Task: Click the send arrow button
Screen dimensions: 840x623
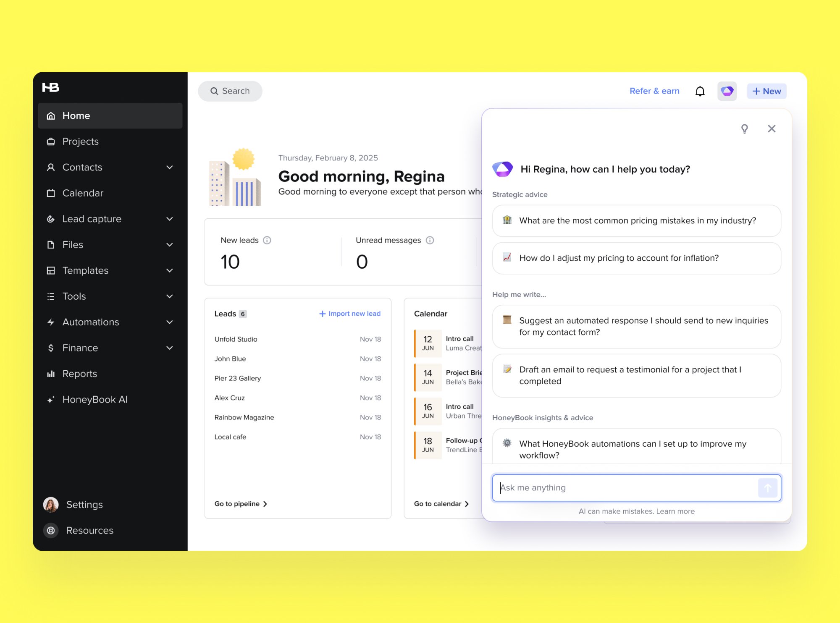Action: (768, 488)
